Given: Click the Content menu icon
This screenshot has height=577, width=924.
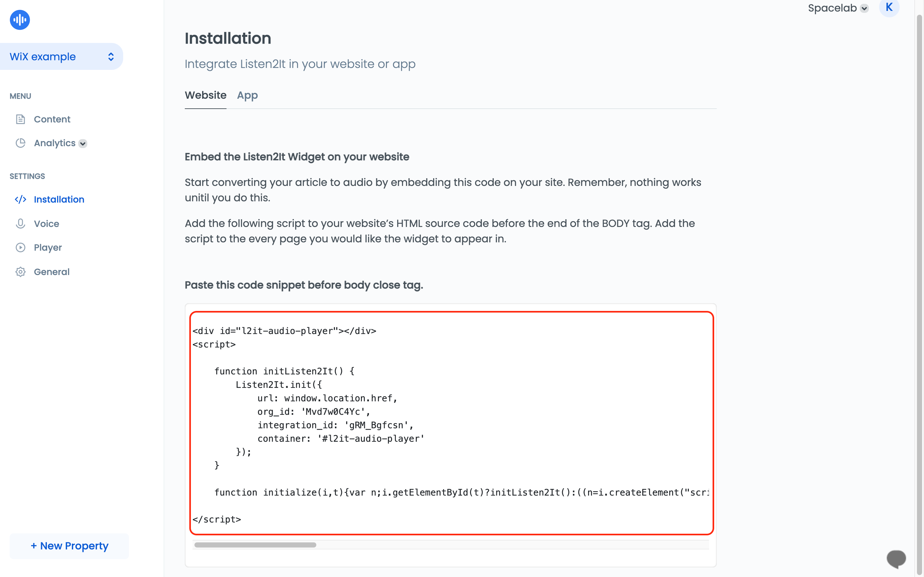Looking at the screenshot, I should [20, 119].
